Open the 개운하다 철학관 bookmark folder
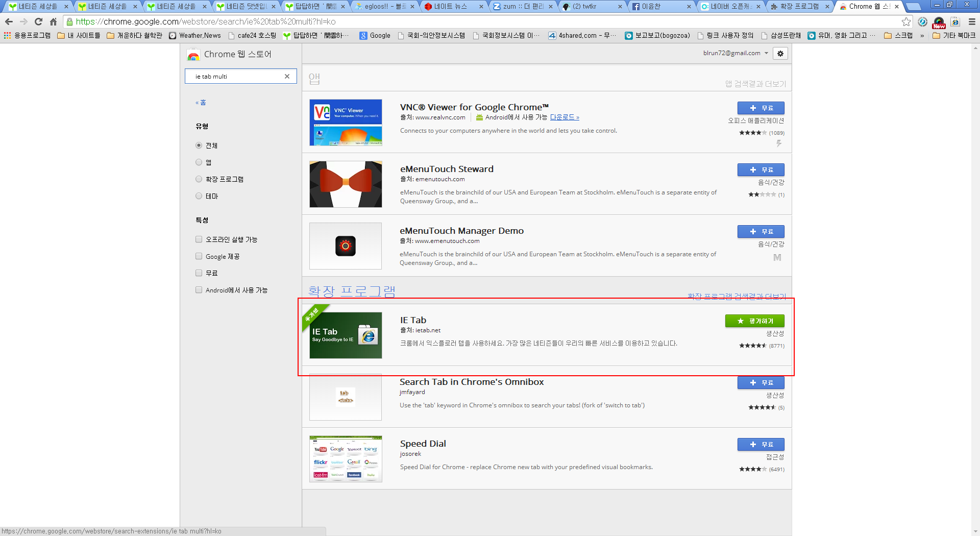This screenshot has width=980, height=536. tap(135, 35)
